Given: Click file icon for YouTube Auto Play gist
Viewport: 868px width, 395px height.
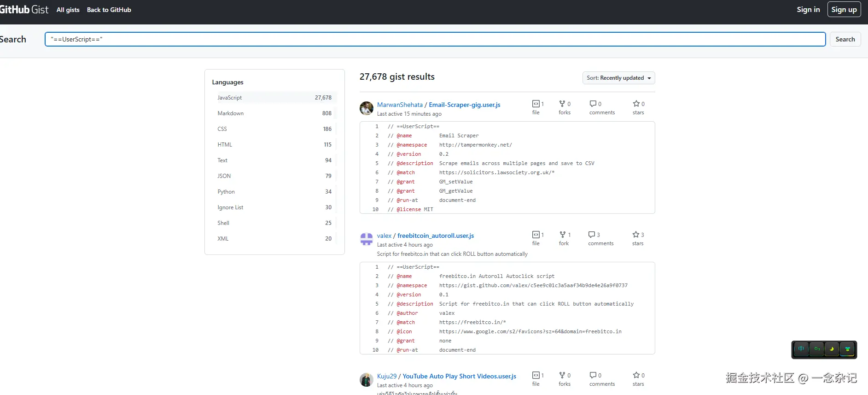Looking at the screenshot, I should (x=536, y=375).
